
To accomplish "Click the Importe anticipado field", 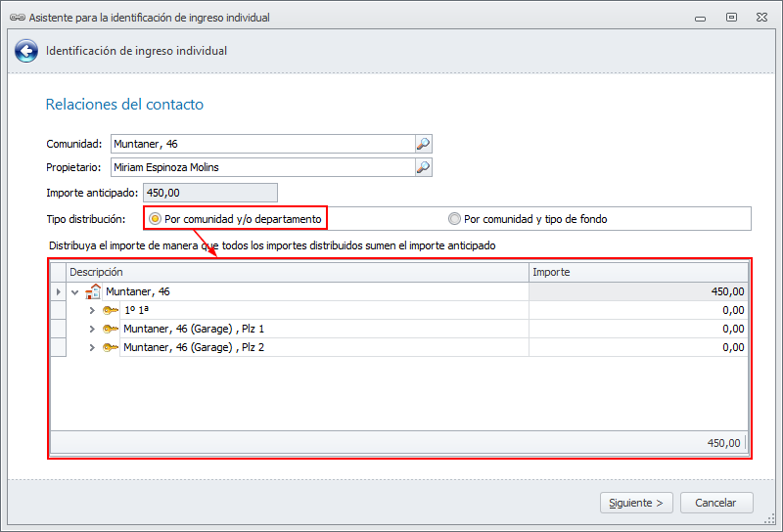I will point(210,193).
